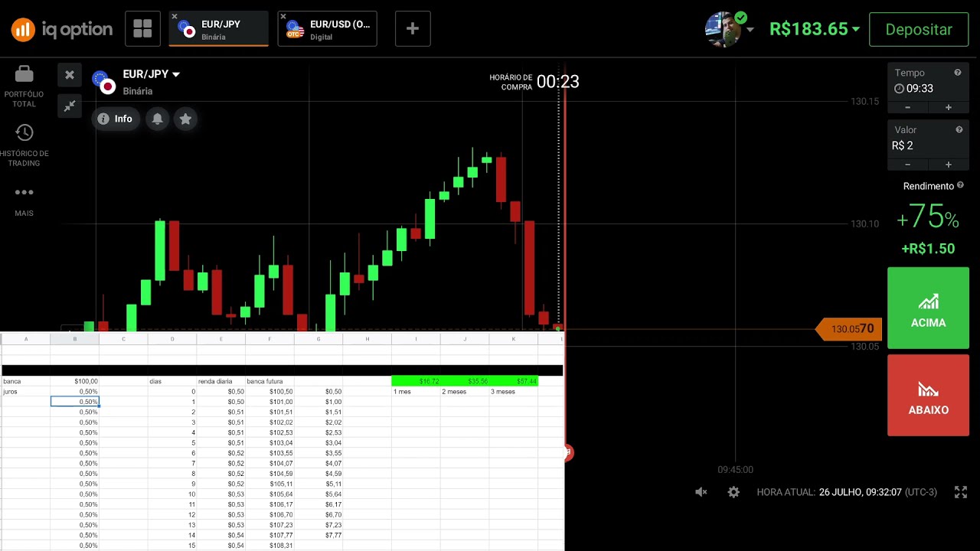Open the user profile avatar menu
This screenshot has height=551, width=980.
729,29
